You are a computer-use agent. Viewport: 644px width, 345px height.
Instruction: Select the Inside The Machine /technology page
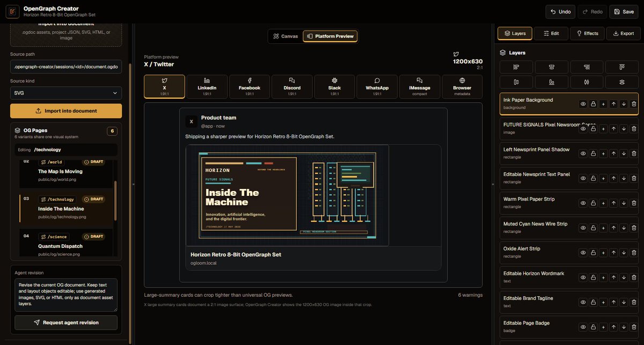[x=67, y=207]
